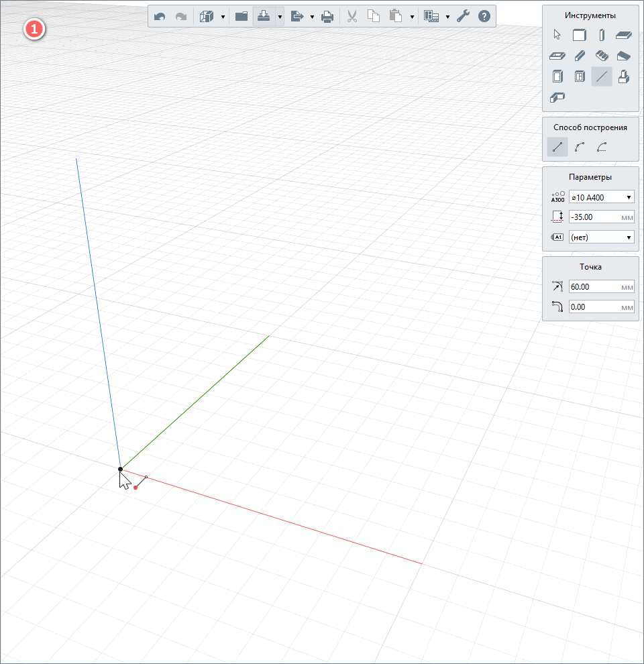
Task: Select the Floor slab tool
Action: (x=624, y=35)
